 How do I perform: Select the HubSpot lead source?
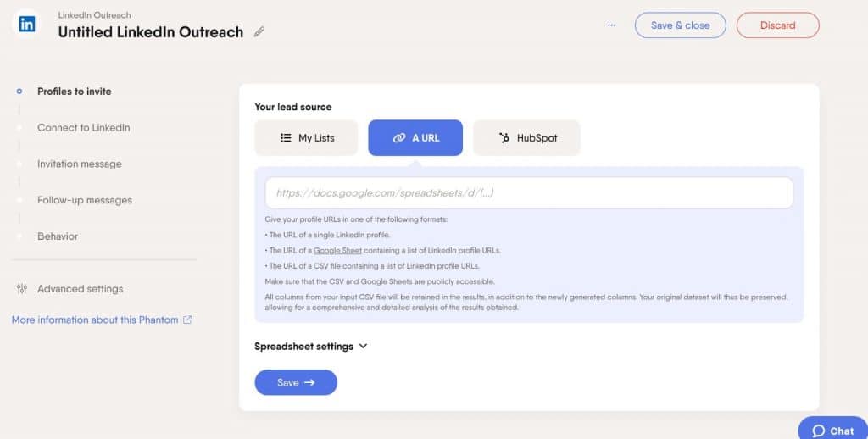click(x=526, y=138)
